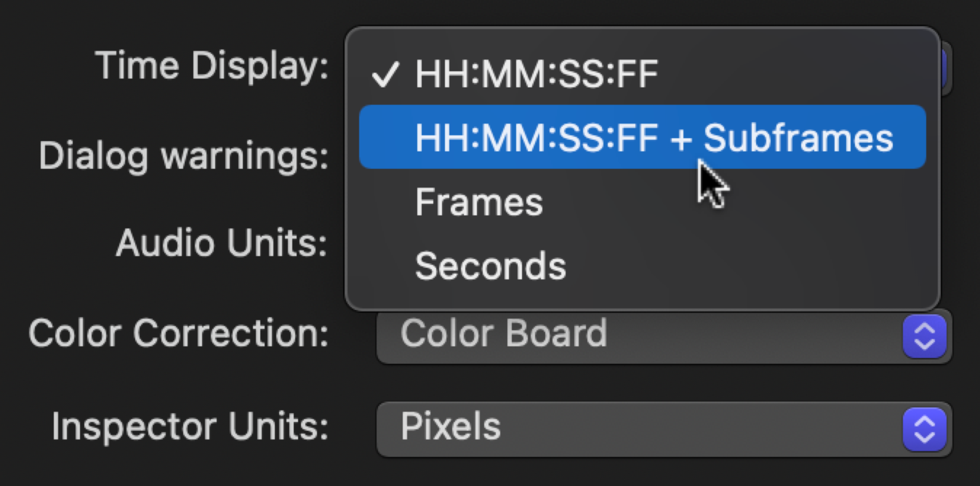The width and height of the screenshot is (980, 486).
Task: Click the checkmark beside HH:MM:SS:FF
Action: [385, 74]
